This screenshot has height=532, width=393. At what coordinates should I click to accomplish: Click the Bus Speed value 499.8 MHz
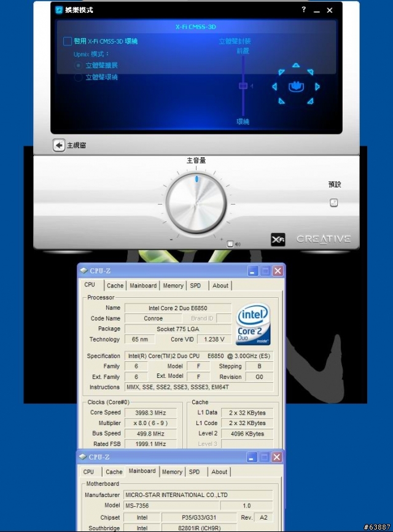151,434
